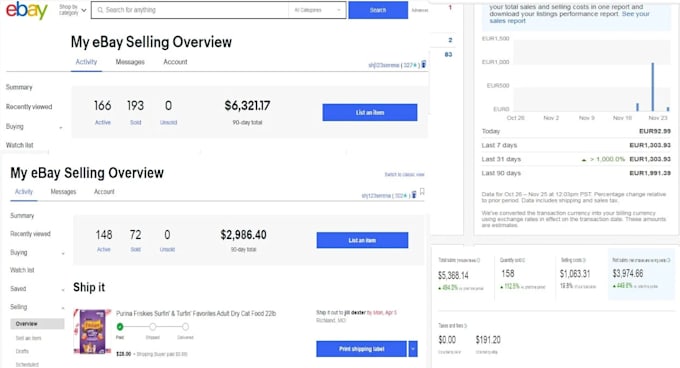The image size is (680, 368).
Task: Click info icon next to Quantity sold
Action: [523, 260]
